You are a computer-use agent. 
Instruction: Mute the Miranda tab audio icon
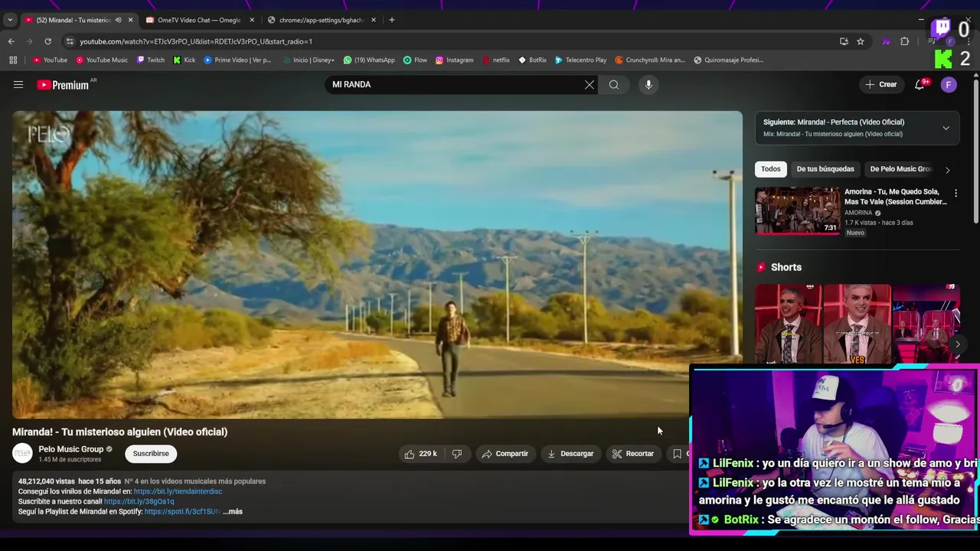click(x=118, y=20)
